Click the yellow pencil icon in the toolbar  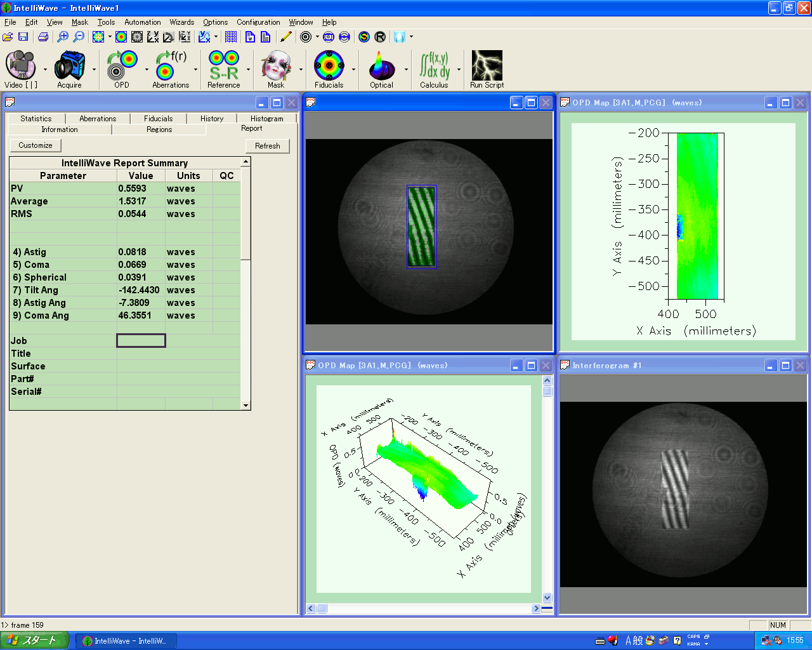[286, 37]
